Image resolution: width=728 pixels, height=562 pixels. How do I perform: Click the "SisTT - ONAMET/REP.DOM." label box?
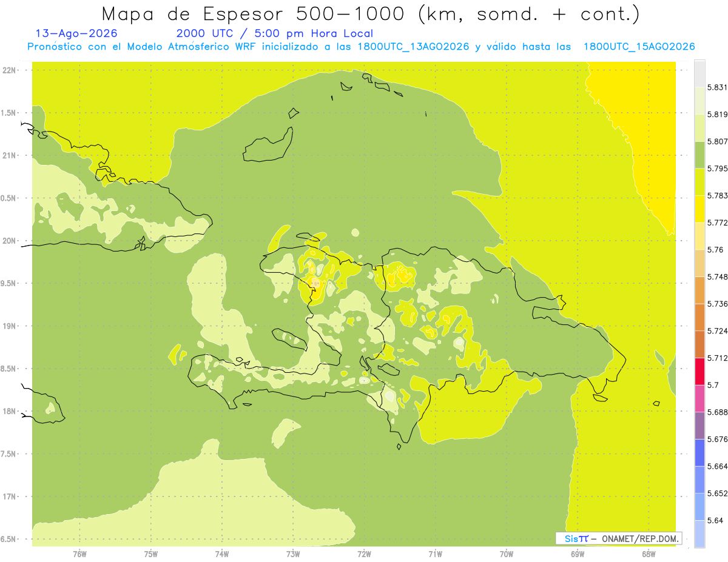point(619,538)
